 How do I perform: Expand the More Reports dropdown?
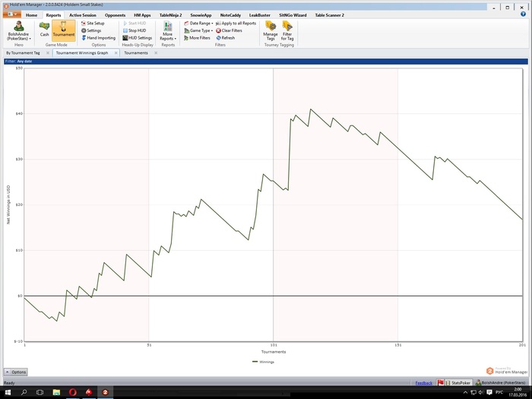click(168, 31)
